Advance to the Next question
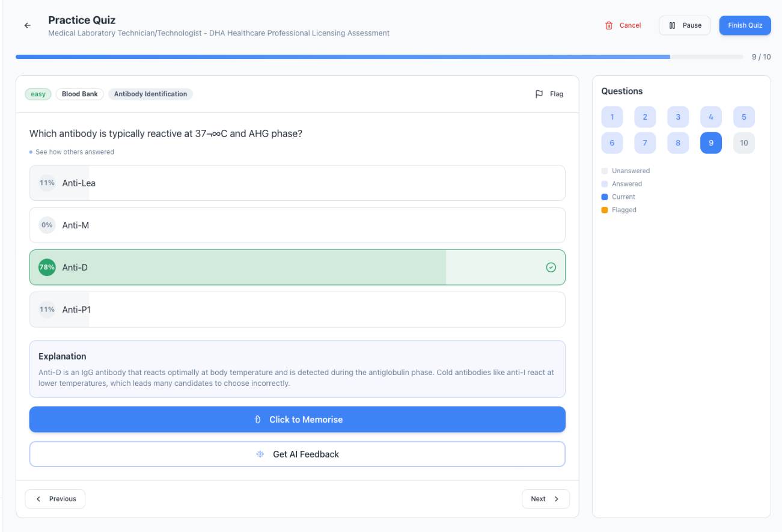The width and height of the screenshot is (782, 532). (x=545, y=499)
